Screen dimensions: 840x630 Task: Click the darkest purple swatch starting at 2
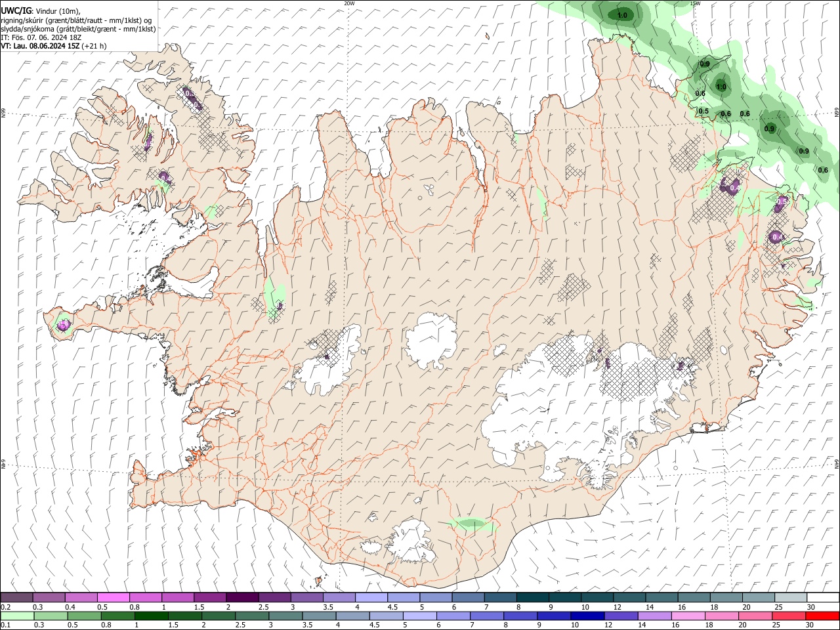242,598
